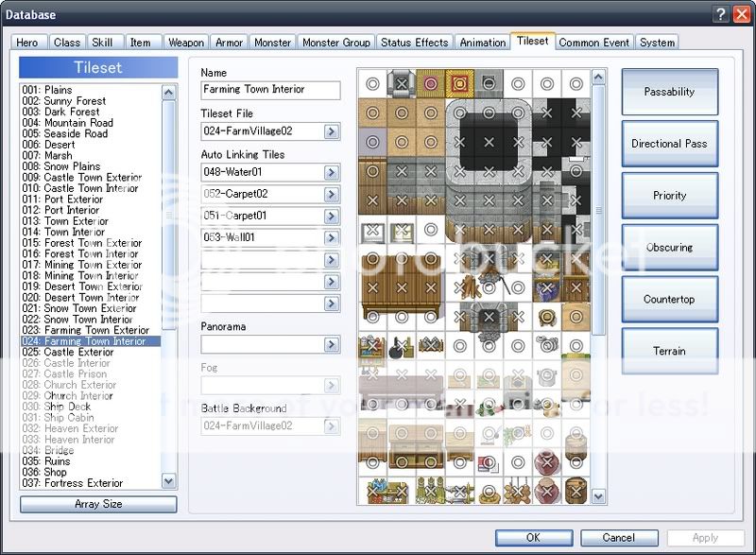Image resolution: width=756 pixels, height=555 pixels.
Task: Open picker for 048-Water01 autotile
Action: click(332, 172)
